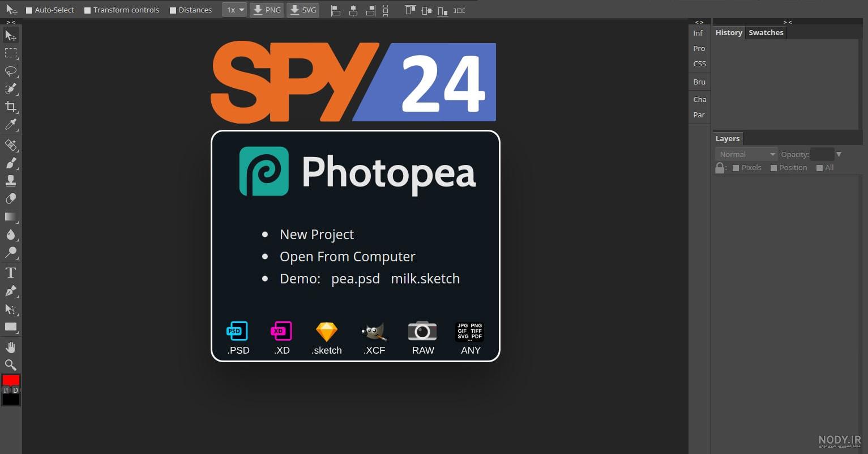Select the Crop tool
Image resolution: width=868 pixels, height=454 pixels.
(x=11, y=107)
